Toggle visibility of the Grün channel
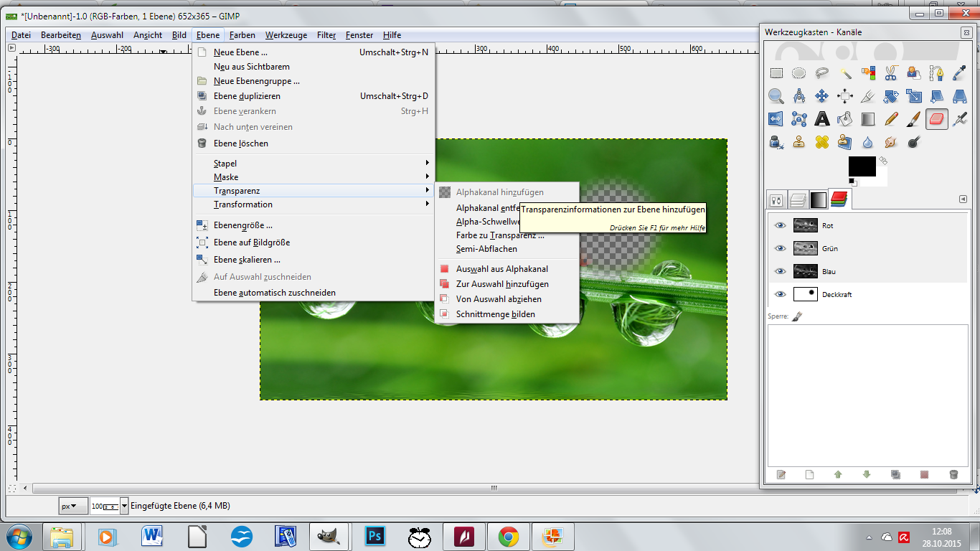980x551 pixels. tap(780, 248)
